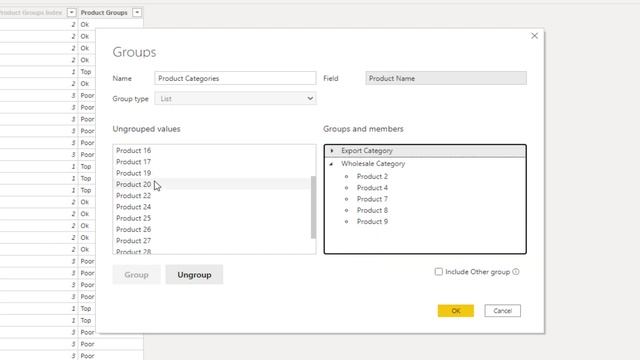Click the Group button
640x360 pixels.
pyautogui.click(x=136, y=275)
